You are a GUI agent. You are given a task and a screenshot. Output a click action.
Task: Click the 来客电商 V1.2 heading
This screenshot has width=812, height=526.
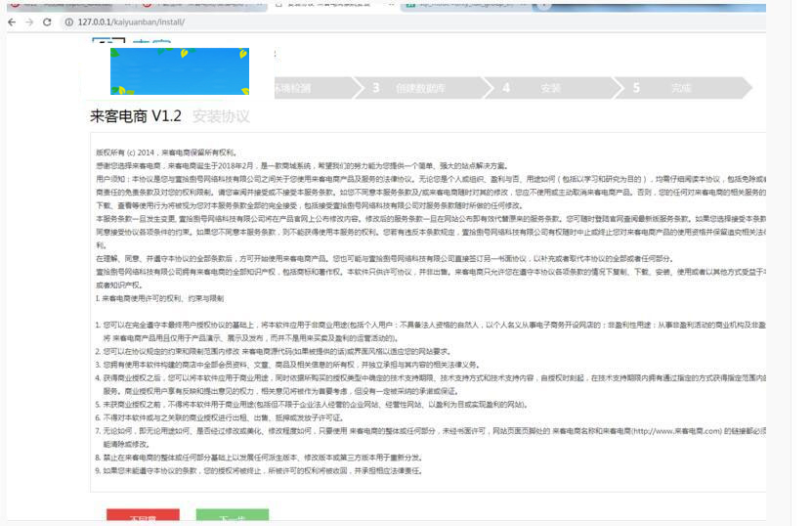(x=136, y=116)
